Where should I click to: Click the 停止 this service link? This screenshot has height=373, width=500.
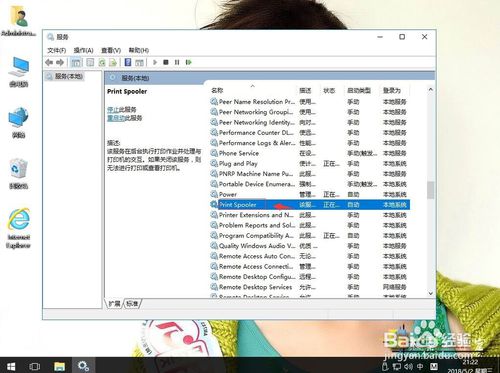pyautogui.click(x=113, y=109)
